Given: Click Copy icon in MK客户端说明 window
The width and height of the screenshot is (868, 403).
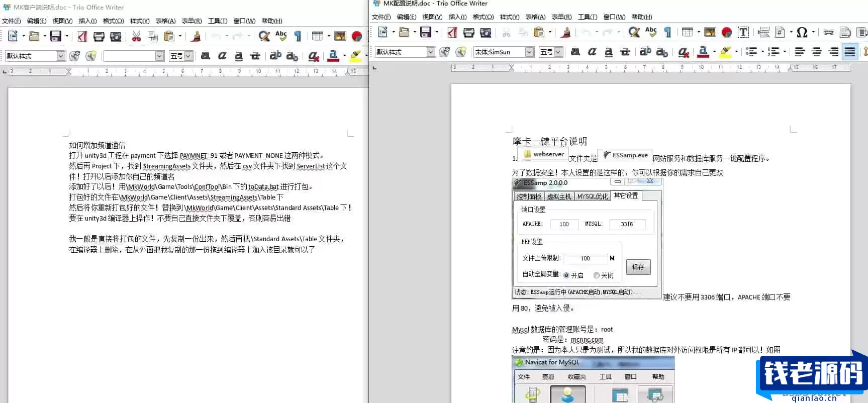Looking at the screenshot, I should click(153, 36).
